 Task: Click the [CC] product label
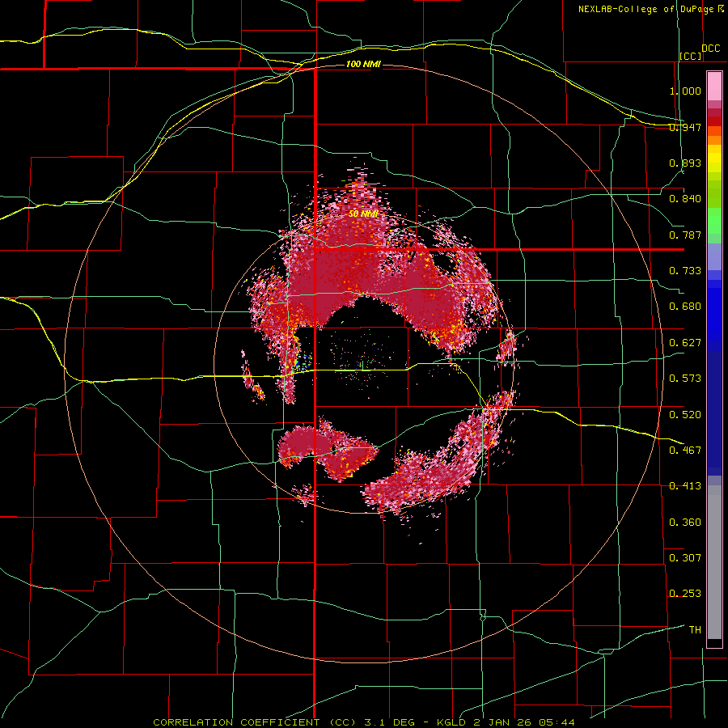[x=691, y=56]
